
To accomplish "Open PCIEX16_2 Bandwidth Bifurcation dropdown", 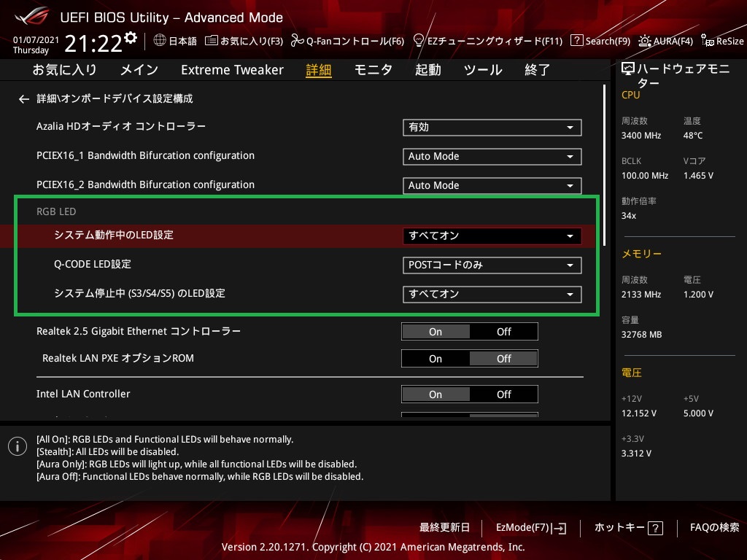I will (x=492, y=186).
